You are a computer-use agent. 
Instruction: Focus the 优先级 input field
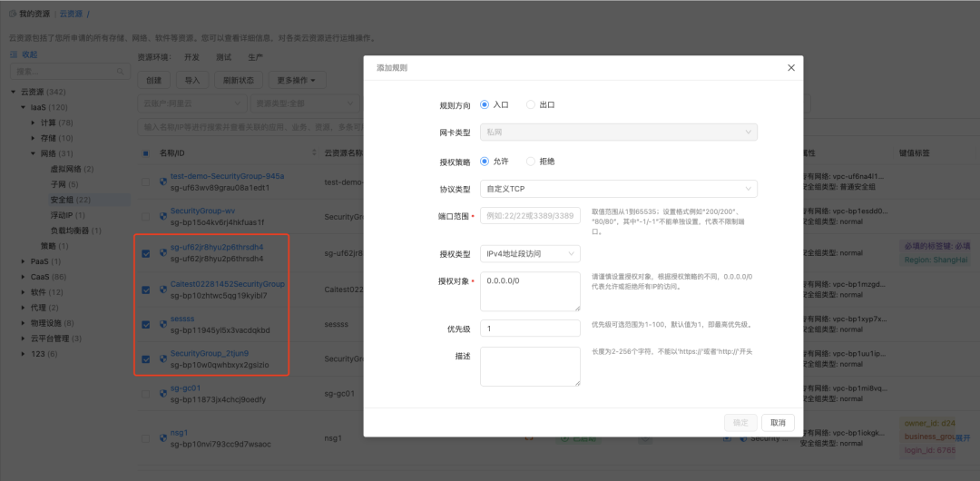[530, 328]
